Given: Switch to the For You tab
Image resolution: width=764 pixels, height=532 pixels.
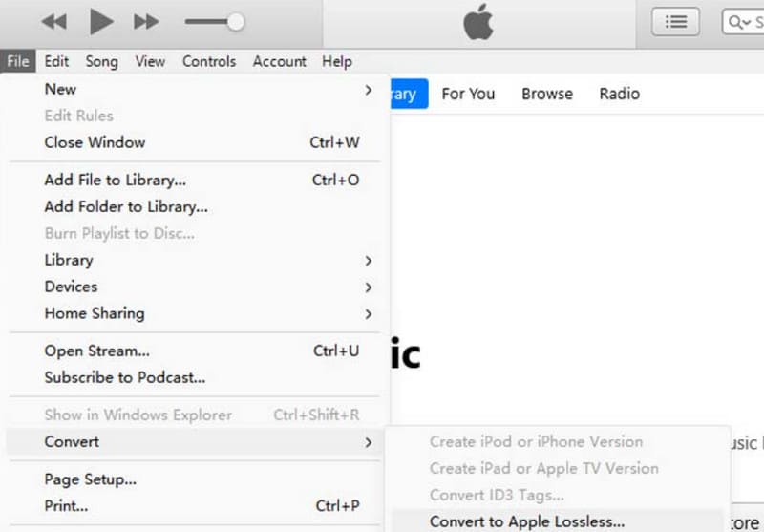Looking at the screenshot, I should coord(468,94).
